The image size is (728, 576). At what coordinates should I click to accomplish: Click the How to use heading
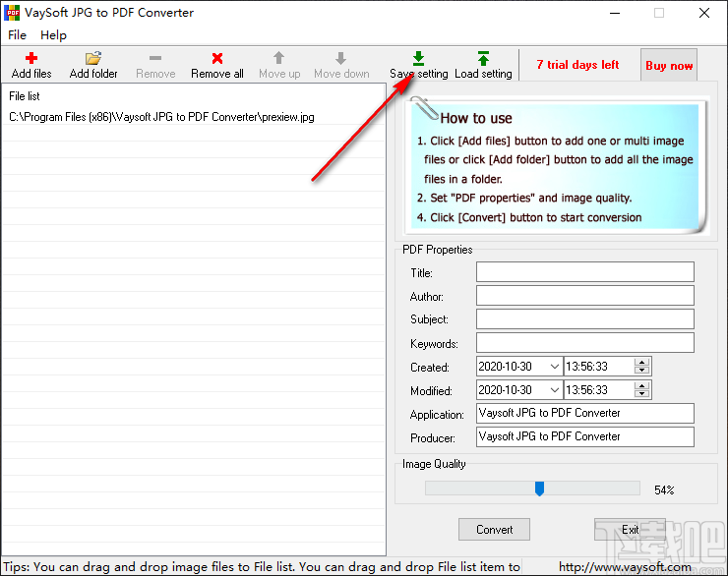pyautogui.click(x=476, y=118)
